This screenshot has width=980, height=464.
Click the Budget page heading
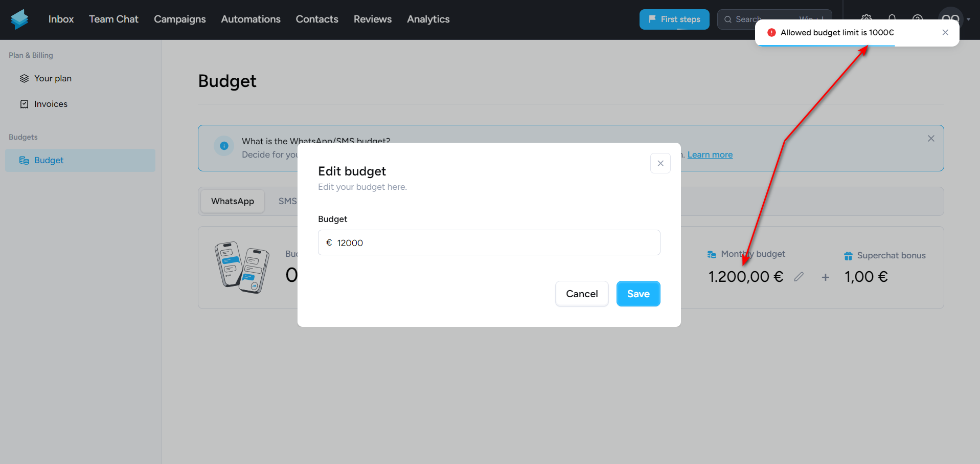(x=227, y=81)
